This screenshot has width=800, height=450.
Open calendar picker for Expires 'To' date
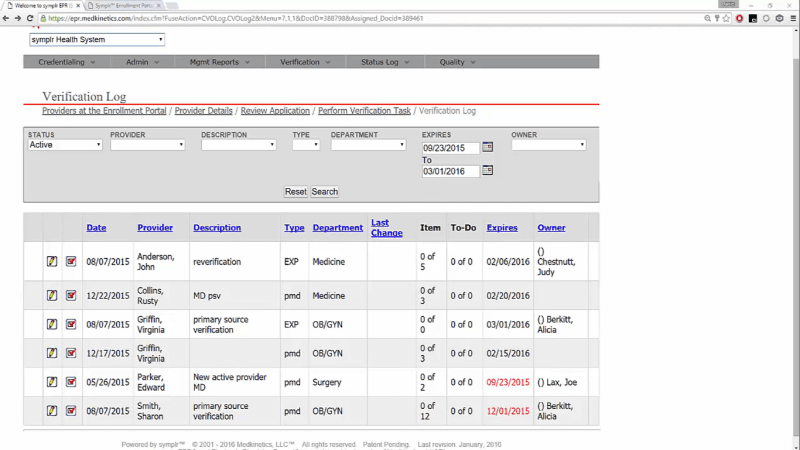(x=488, y=171)
